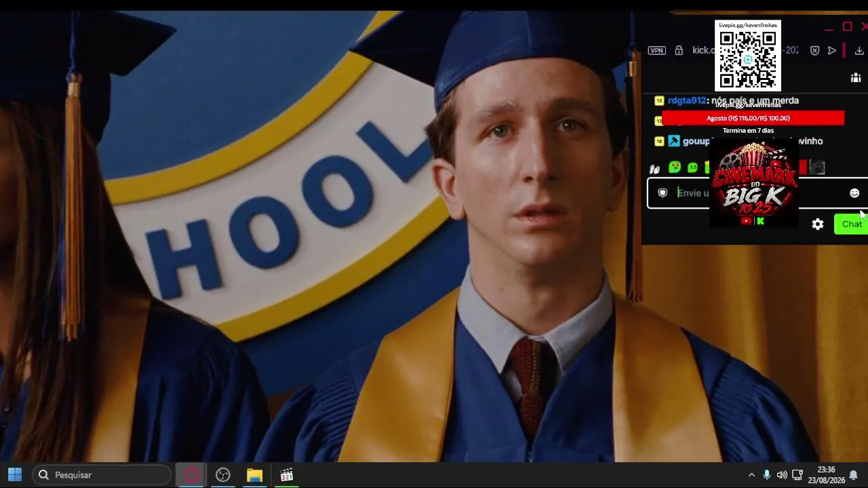
Task: Open File Explorer from the taskbar
Action: pyautogui.click(x=254, y=475)
